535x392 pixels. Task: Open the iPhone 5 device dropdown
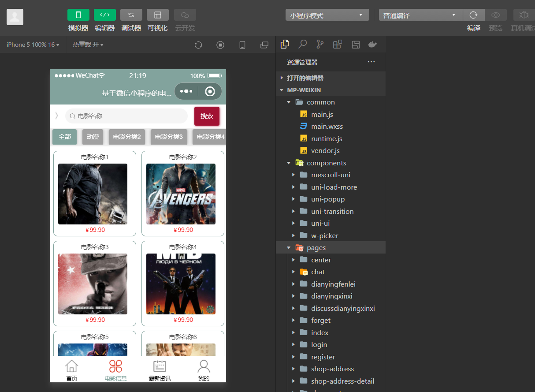pyautogui.click(x=33, y=45)
